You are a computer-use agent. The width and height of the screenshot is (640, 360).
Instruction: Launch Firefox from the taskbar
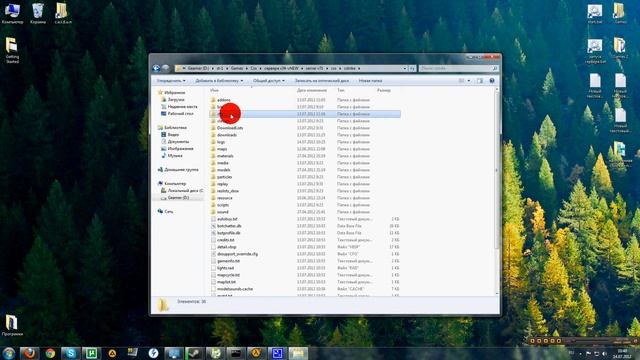pyautogui.click(x=29, y=353)
